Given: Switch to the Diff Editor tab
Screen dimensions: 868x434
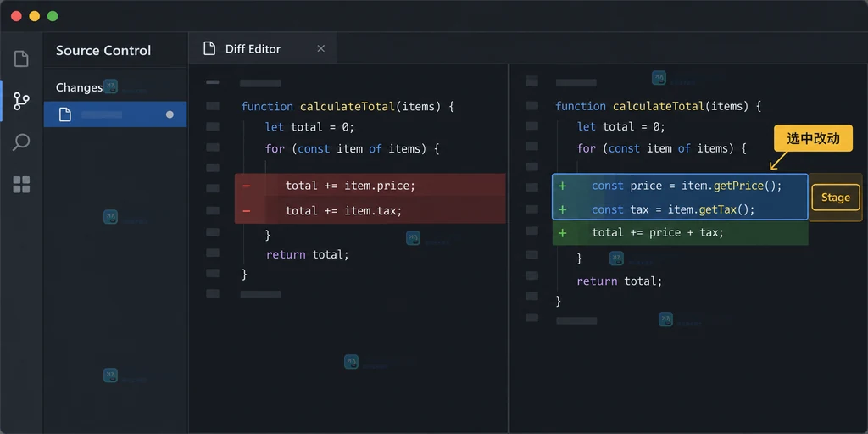Looking at the screenshot, I should (x=263, y=48).
